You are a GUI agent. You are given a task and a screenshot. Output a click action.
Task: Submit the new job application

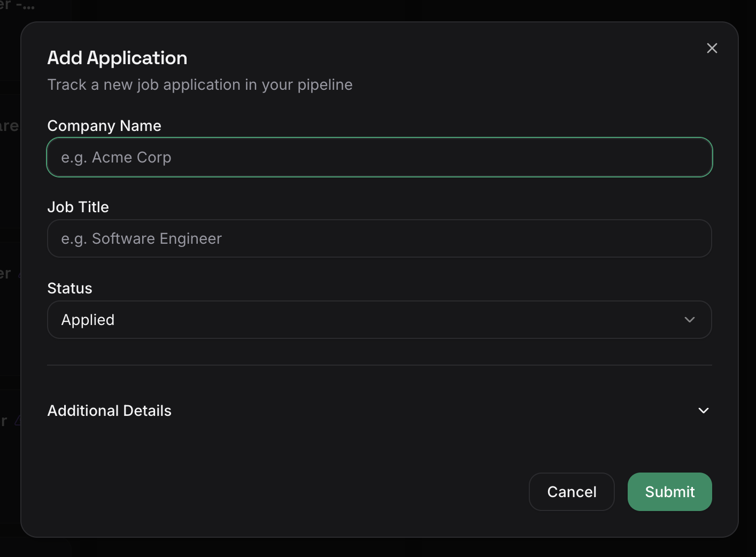click(669, 491)
